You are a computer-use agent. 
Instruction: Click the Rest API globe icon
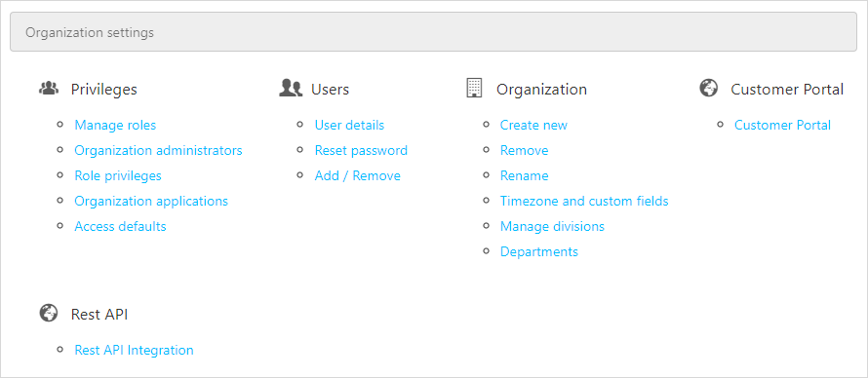pos(49,314)
